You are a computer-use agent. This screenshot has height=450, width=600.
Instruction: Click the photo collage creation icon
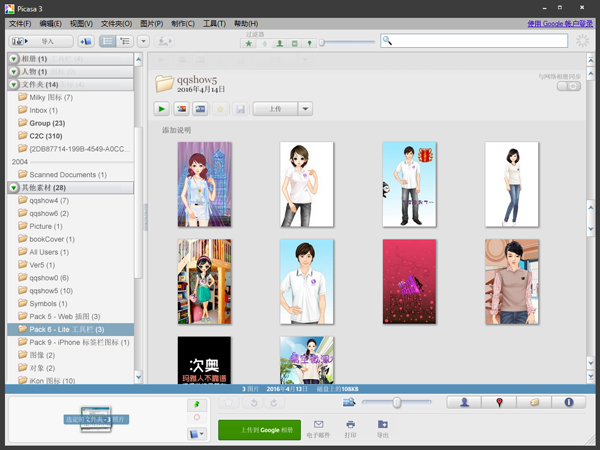181,109
